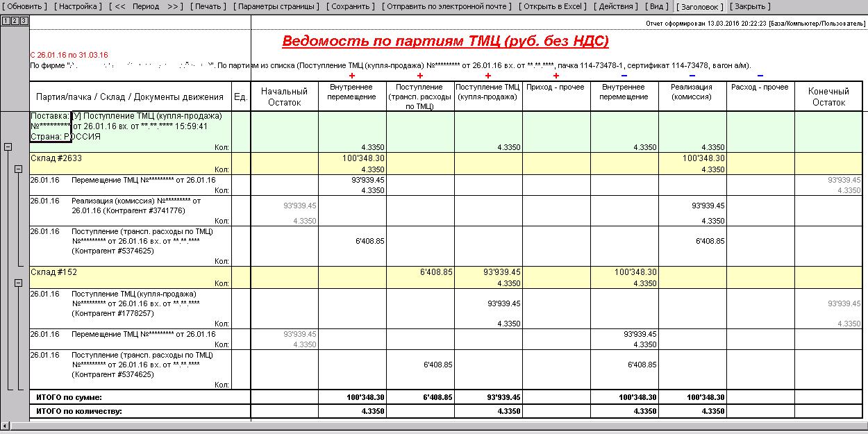
Task: Select 6'408.85 in the ИТОГО по сумме row
Action: pyautogui.click(x=436, y=397)
